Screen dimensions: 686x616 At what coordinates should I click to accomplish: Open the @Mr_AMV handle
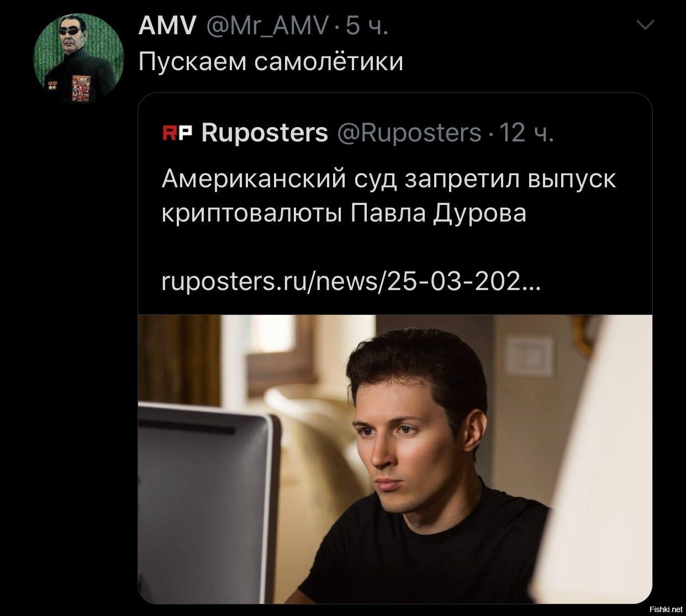tap(268, 26)
